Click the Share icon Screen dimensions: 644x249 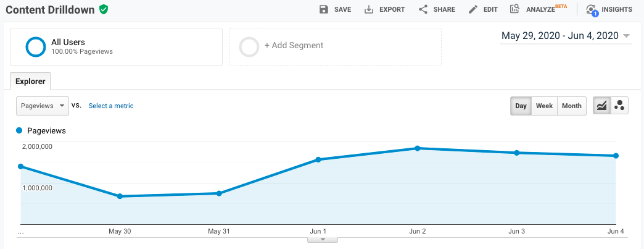[423, 9]
